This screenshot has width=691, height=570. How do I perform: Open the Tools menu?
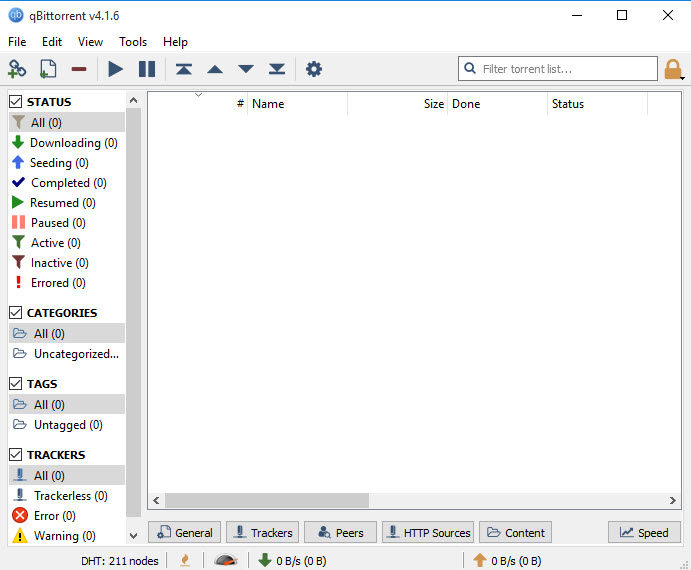pos(133,42)
